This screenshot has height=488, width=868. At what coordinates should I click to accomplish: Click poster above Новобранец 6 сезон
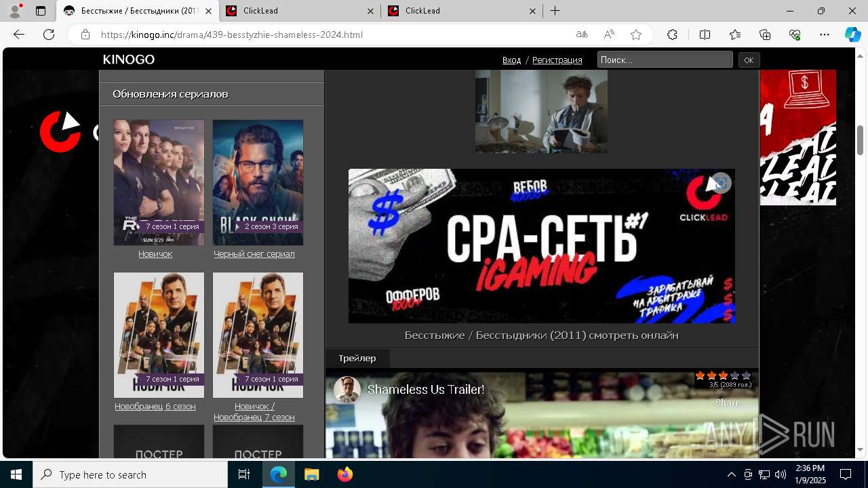click(x=159, y=335)
